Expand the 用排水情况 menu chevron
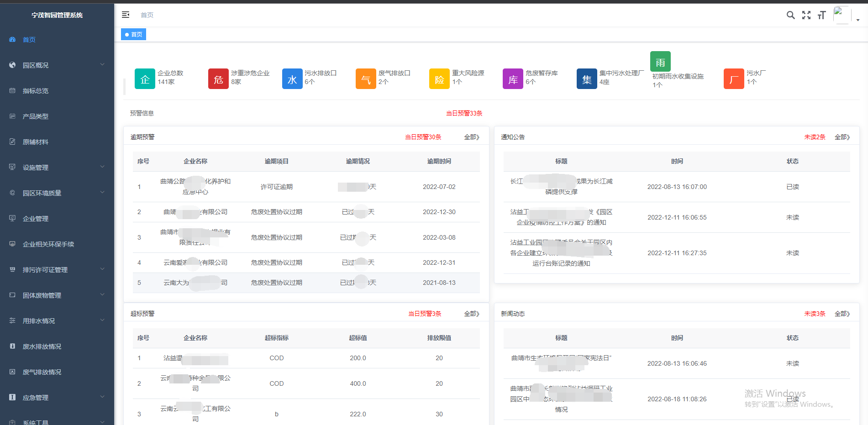The image size is (868, 425). pyautogui.click(x=102, y=320)
